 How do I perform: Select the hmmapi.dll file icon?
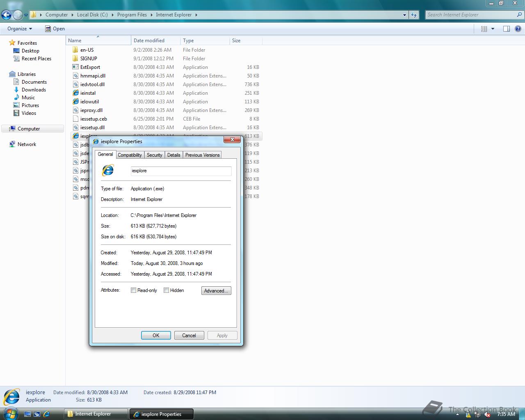(75, 76)
